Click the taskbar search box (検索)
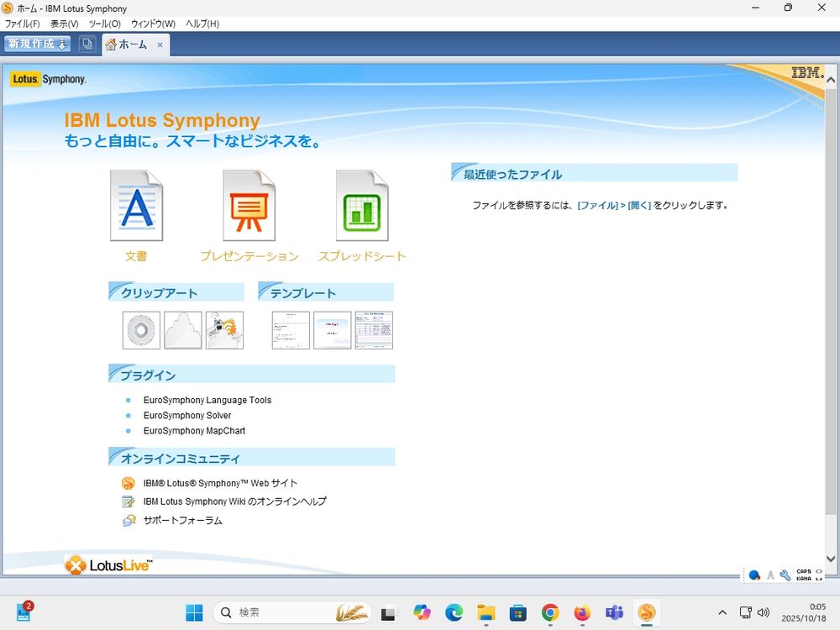The width and height of the screenshot is (840, 630). 292,612
